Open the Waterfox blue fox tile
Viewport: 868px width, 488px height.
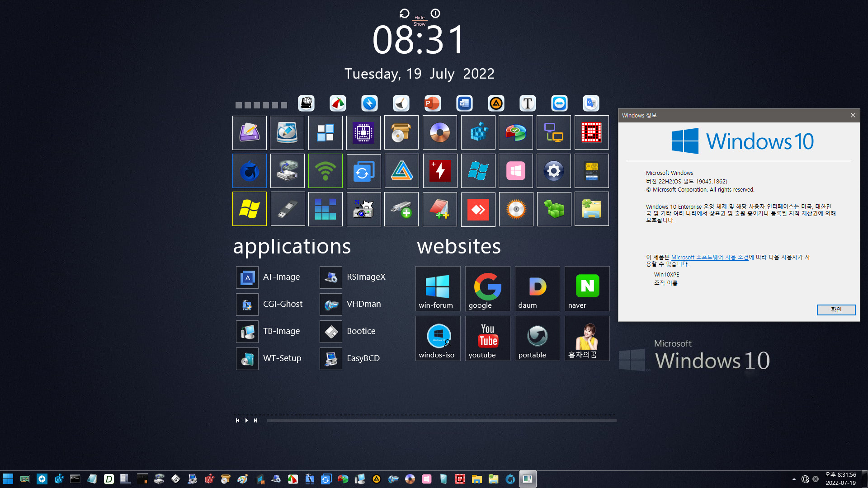250,171
